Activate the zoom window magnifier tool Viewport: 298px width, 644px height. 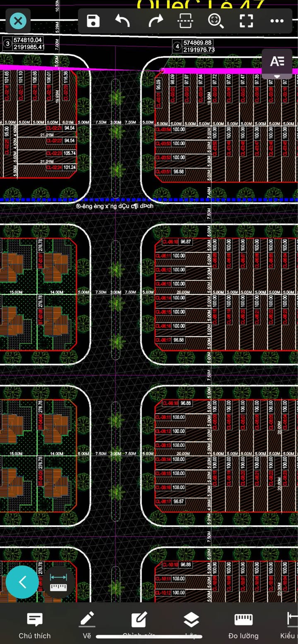pyautogui.click(x=216, y=21)
